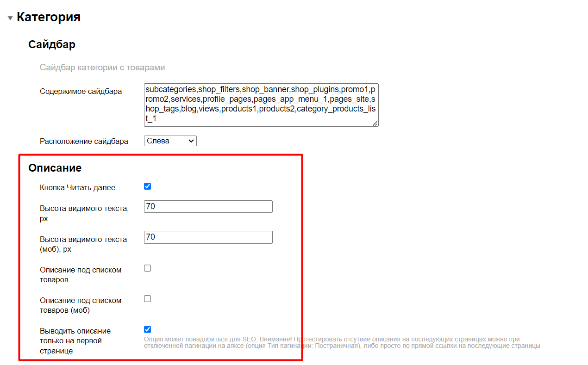Click inside the Содержимое сайдбара textarea
This screenshot has height=365, width=588.
[x=261, y=105]
